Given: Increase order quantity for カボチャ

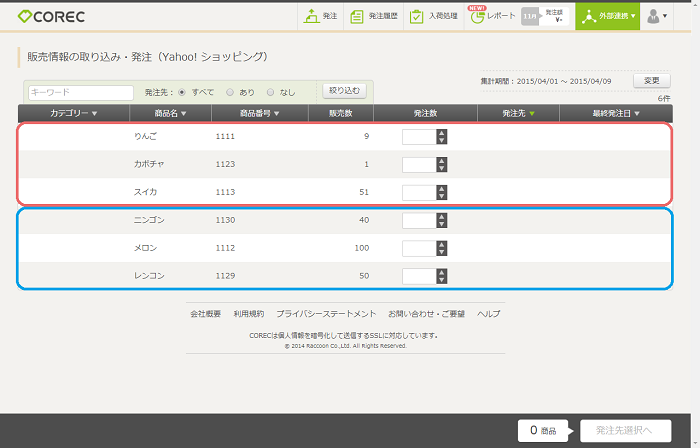Looking at the screenshot, I should tap(442, 161).
